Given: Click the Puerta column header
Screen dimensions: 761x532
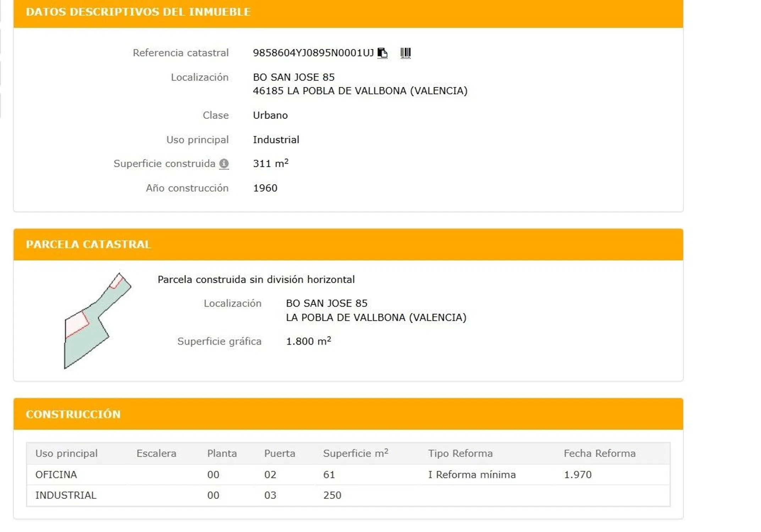Looking at the screenshot, I should point(279,454).
